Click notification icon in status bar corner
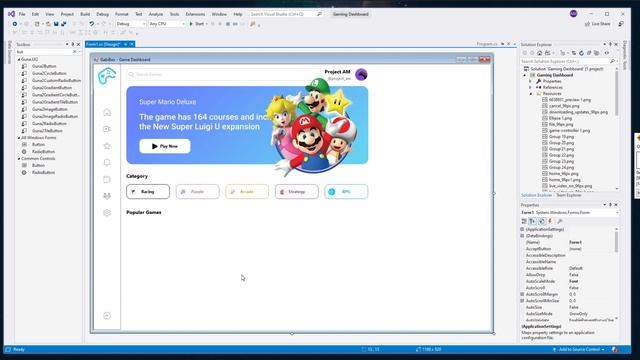This screenshot has height=360, width=640. click(x=615, y=349)
